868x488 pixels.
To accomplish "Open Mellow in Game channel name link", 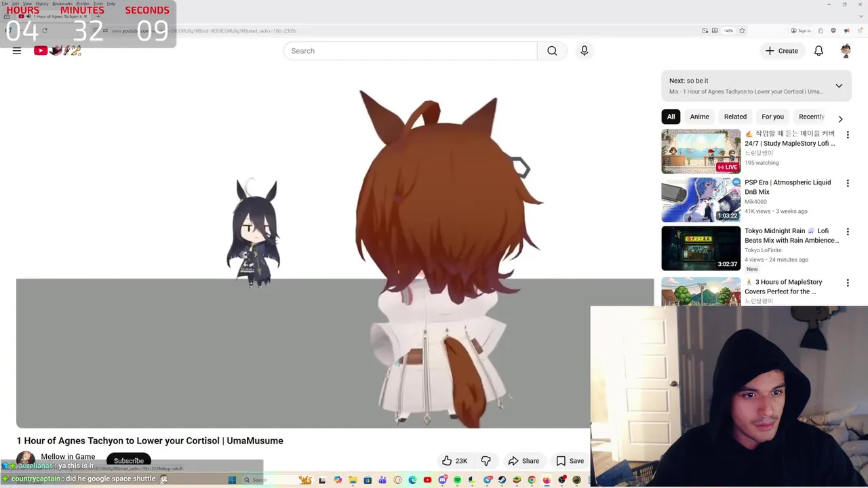I will (x=68, y=457).
